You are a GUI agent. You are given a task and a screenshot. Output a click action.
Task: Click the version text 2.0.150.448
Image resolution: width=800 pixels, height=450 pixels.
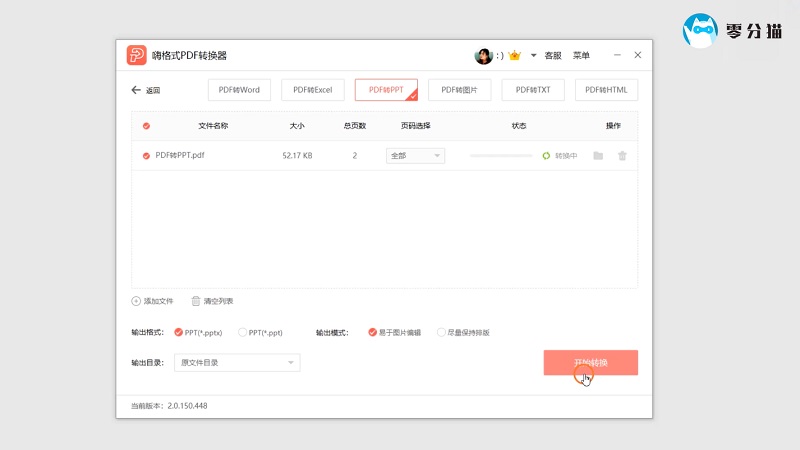coord(187,406)
